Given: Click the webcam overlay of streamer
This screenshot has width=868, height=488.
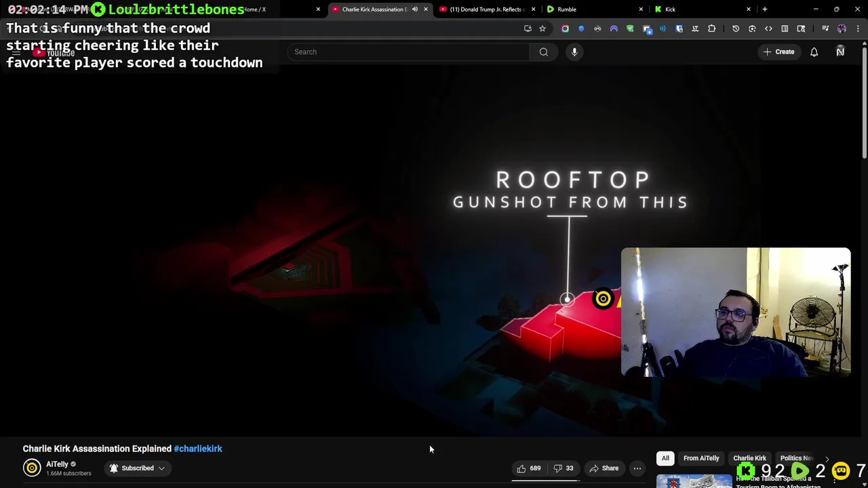Looking at the screenshot, I should coord(736,312).
